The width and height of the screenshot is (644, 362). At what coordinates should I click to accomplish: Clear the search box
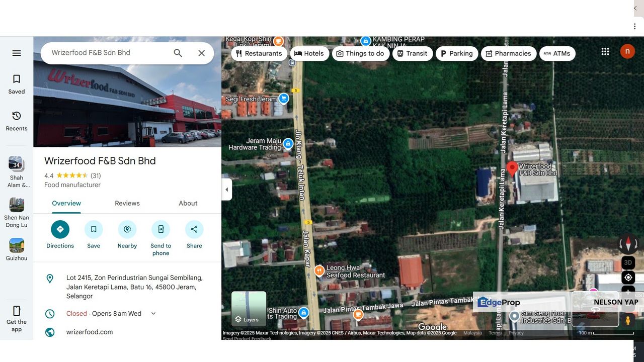[201, 53]
